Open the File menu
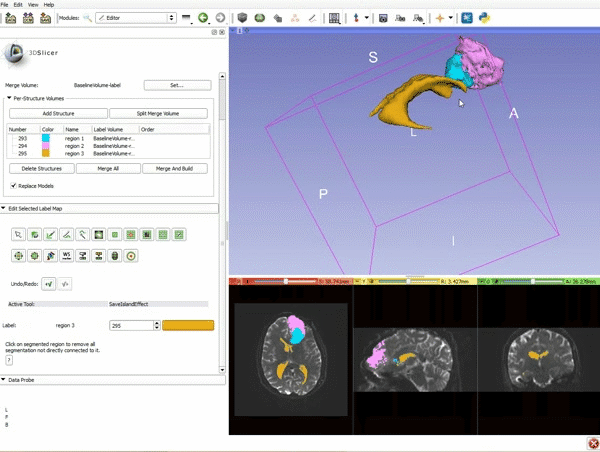 (6, 5)
